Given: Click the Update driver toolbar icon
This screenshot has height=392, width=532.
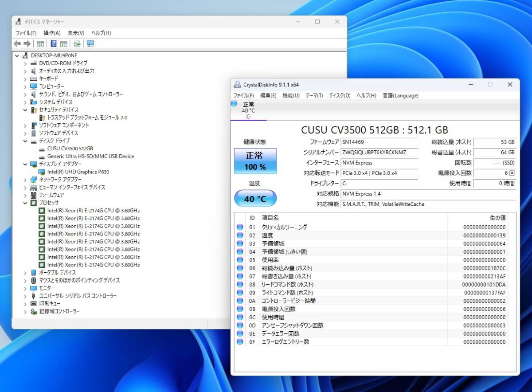Looking at the screenshot, I should 77,43.
